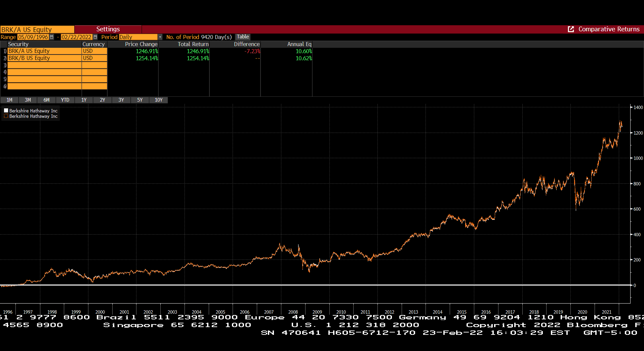The image size is (644, 351).
Task: Select the YTD period shortcut
Action: pyautogui.click(x=65, y=100)
